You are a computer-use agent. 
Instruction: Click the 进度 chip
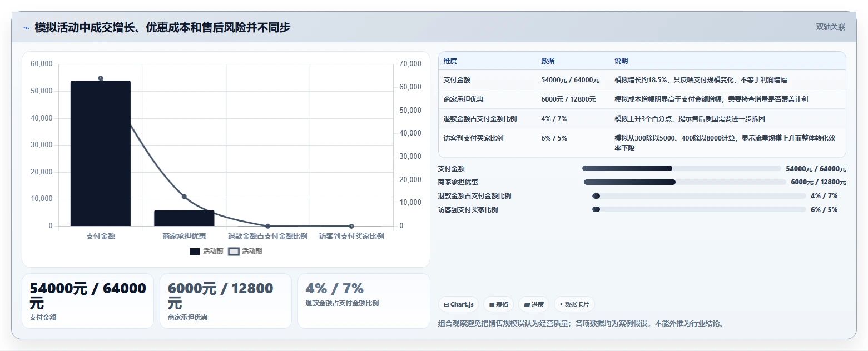(x=533, y=304)
